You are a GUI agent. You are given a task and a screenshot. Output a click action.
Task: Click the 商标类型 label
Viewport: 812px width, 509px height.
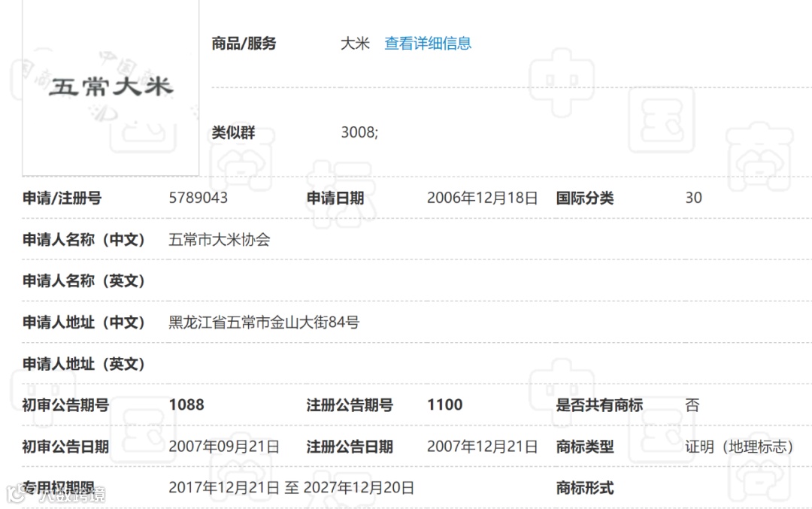pyautogui.click(x=585, y=447)
